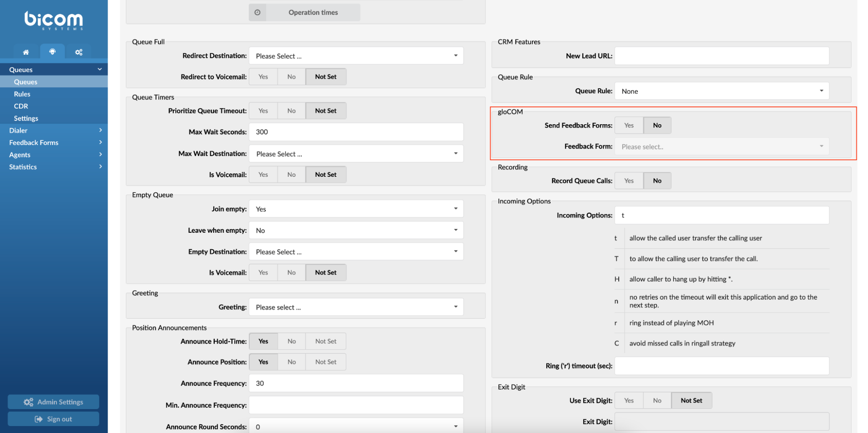The height and width of the screenshot is (433, 868).
Task: Open the settings gears tab in sidebar
Action: tap(79, 52)
